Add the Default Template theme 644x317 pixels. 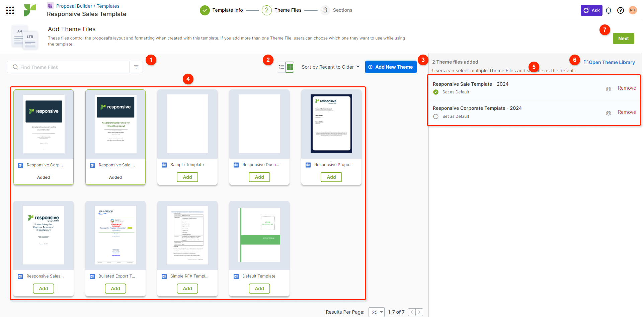pyautogui.click(x=259, y=288)
